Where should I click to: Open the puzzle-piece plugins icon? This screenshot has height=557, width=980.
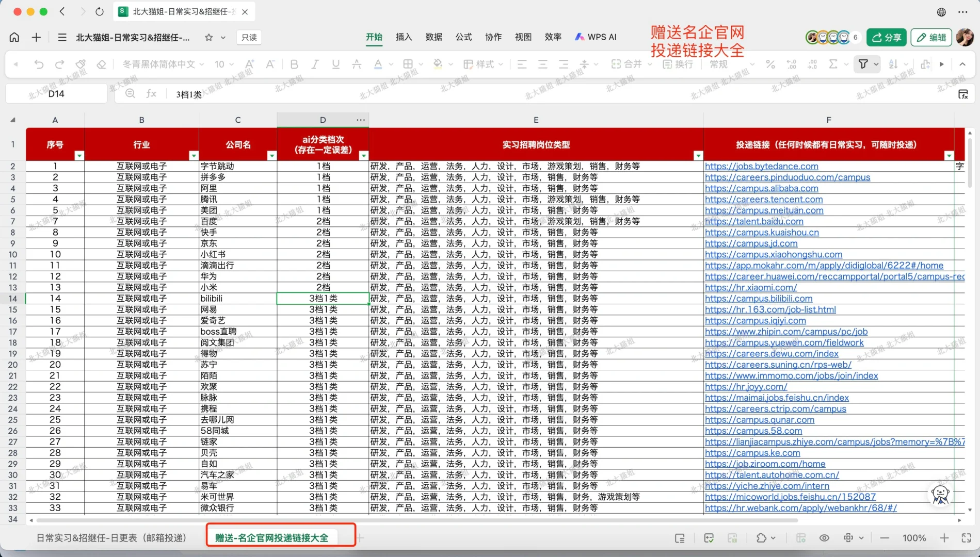coord(761,538)
